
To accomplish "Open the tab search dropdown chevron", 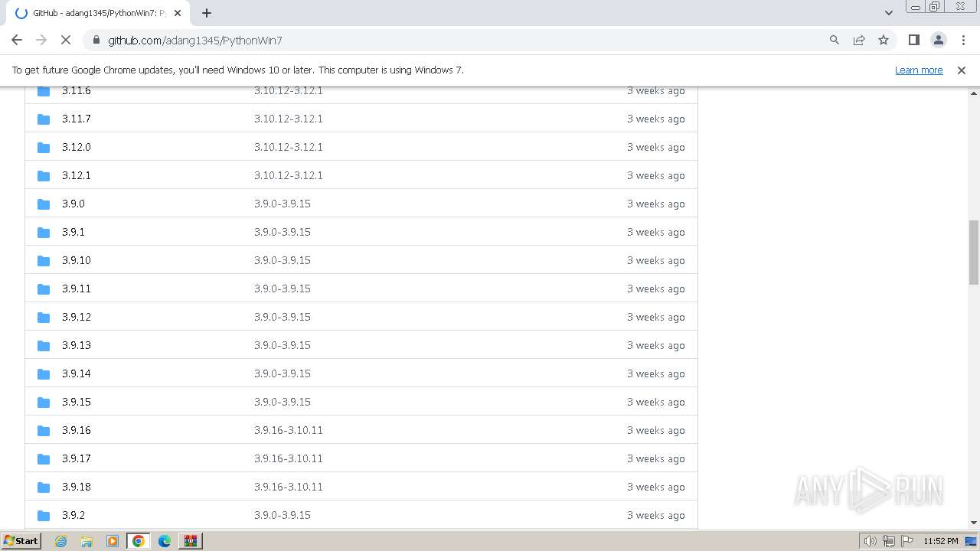I will click(x=888, y=13).
